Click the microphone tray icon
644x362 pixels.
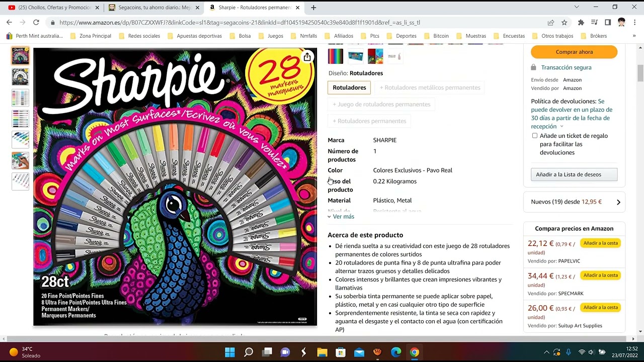(x=569, y=352)
